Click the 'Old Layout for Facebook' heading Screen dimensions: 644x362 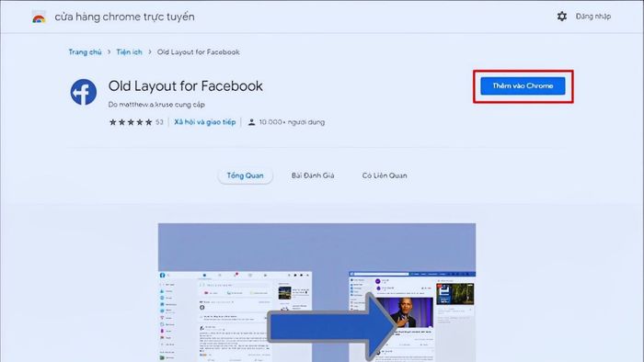pyautogui.click(x=186, y=86)
